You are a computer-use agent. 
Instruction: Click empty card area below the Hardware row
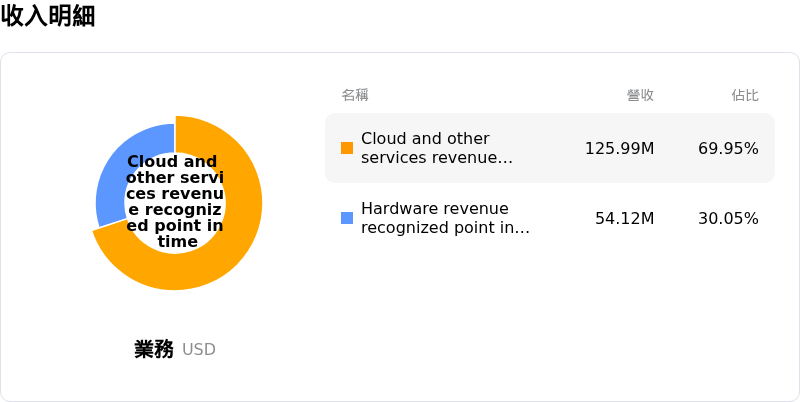coord(550,321)
